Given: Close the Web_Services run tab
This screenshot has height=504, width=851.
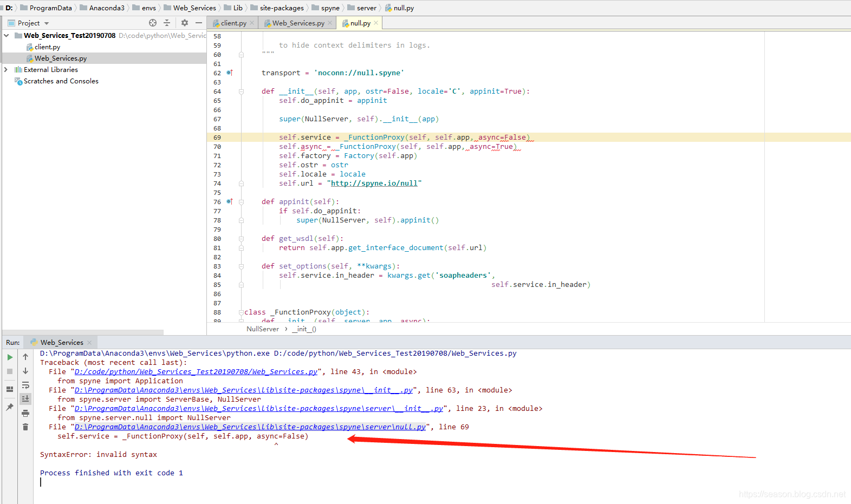Looking at the screenshot, I should tap(89, 342).
